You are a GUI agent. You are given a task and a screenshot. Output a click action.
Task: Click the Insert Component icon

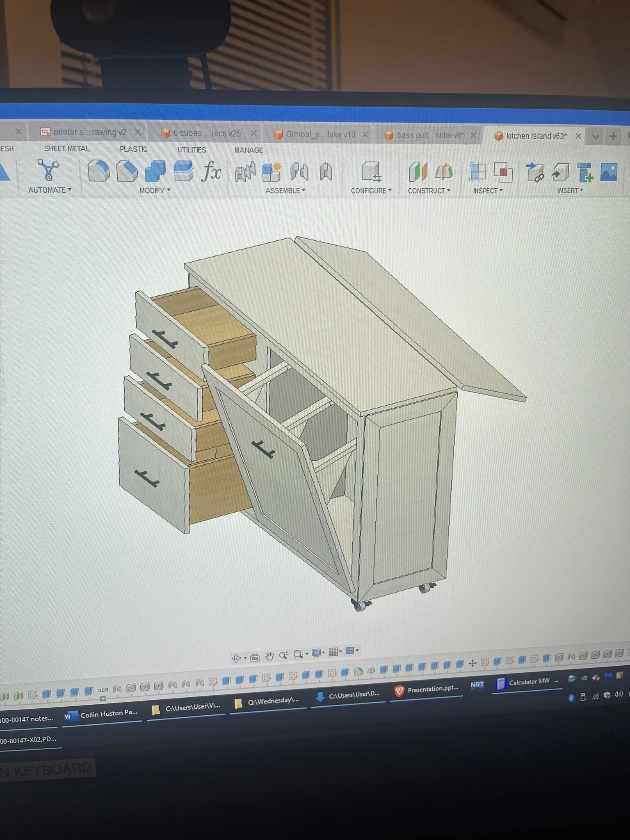[560, 172]
